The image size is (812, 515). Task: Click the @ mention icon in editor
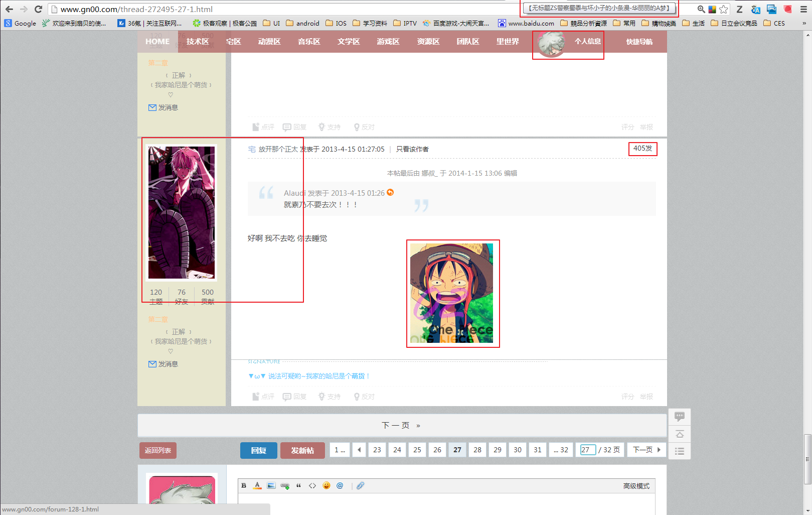coord(340,485)
